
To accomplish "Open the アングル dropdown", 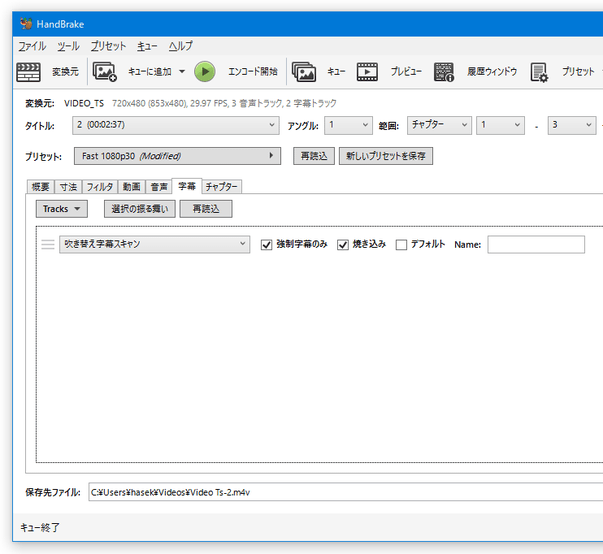I will [348, 125].
